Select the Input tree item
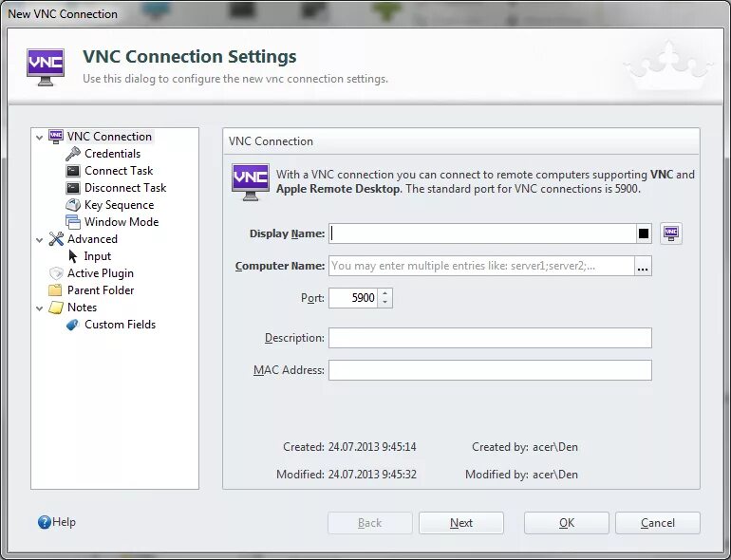 click(x=98, y=256)
